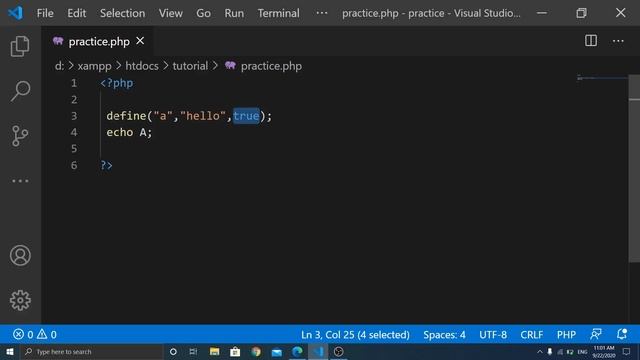The width and height of the screenshot is (640, 360).
Task: Show hidden menu bar items ellipsis
Action: 322,13
